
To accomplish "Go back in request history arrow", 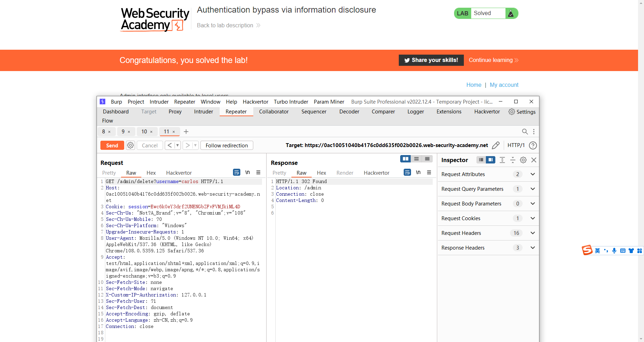I will [170, 145].
